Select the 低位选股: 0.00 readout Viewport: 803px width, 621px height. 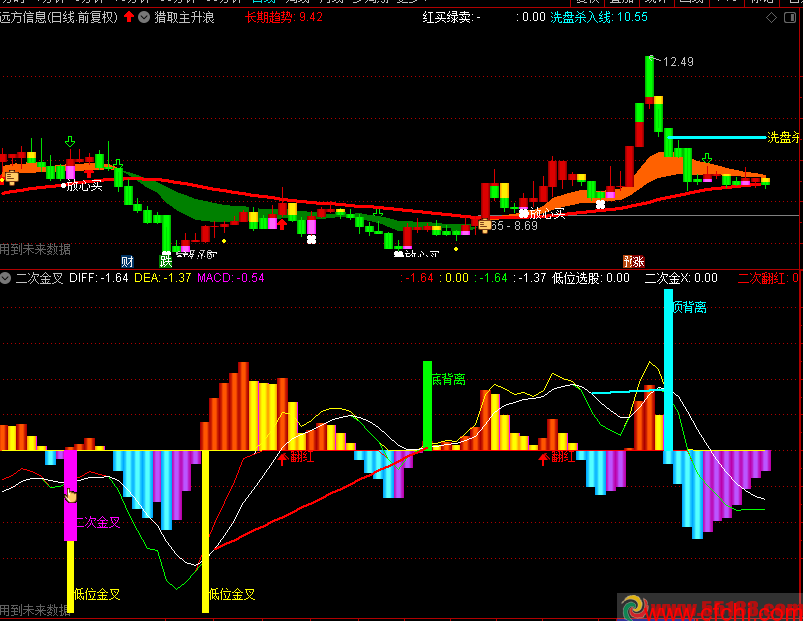click(590, 278)
